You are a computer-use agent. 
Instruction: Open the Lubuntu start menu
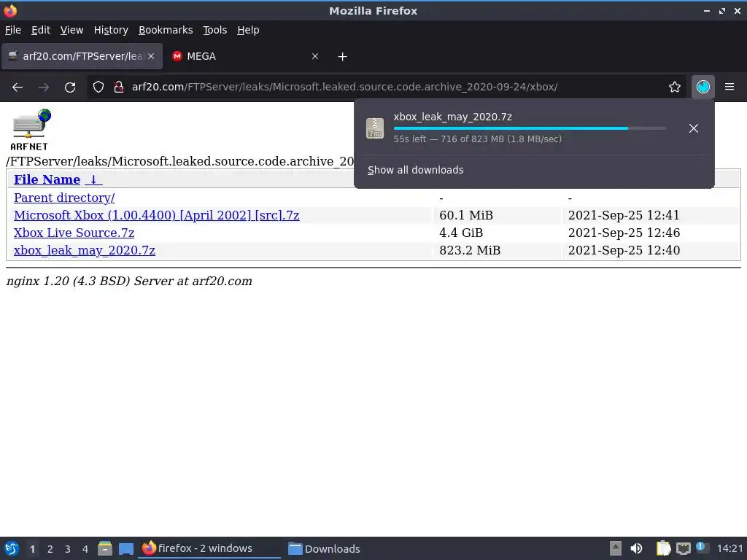coord(12,548)
